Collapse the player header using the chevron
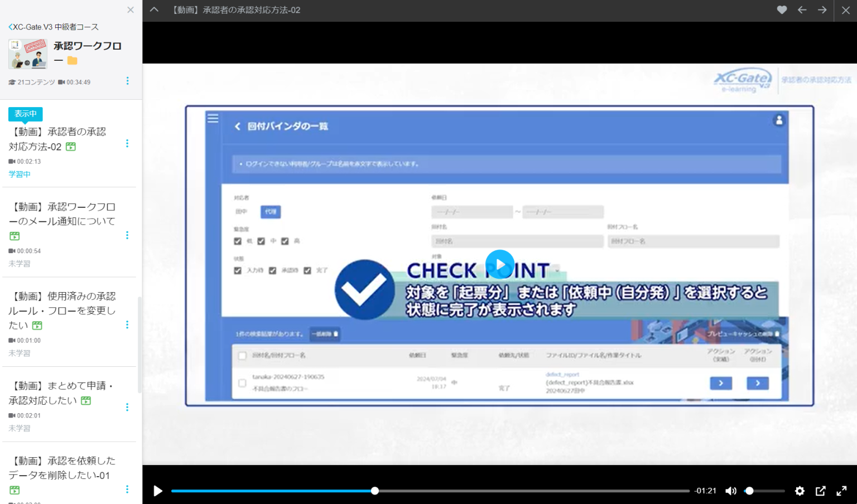The image size is (857, 504). coord(153,10)
